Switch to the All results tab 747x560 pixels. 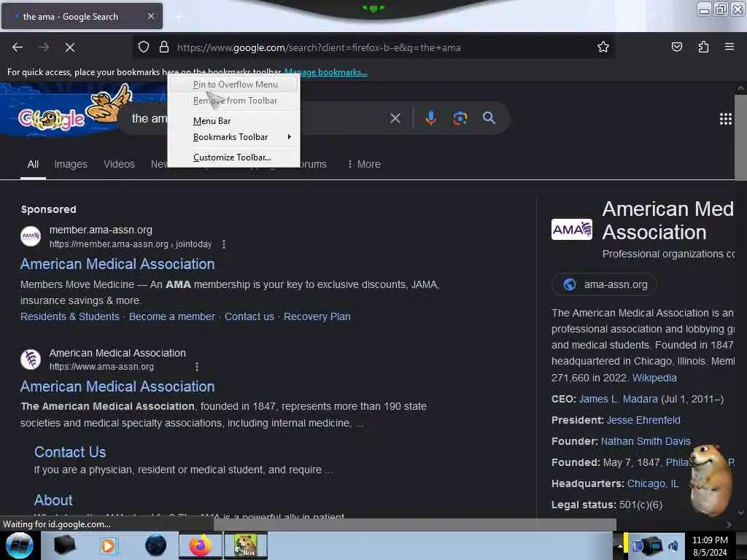33,164
